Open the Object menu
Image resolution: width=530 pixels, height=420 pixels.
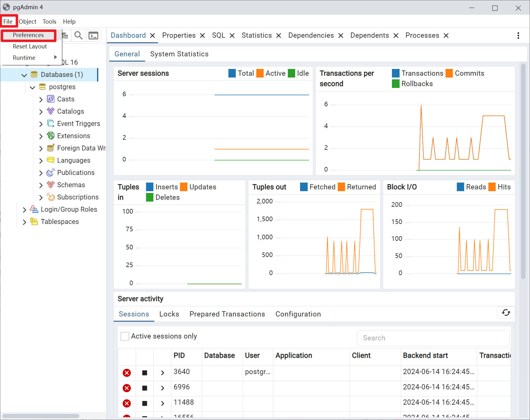pyautogui.click(x=28, y=21)
